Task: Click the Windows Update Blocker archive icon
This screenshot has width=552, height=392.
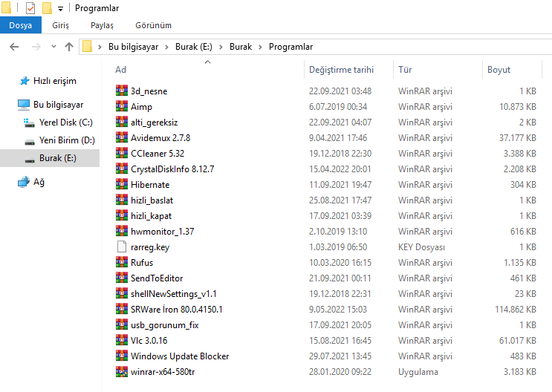Action: (x=121, y=356)
